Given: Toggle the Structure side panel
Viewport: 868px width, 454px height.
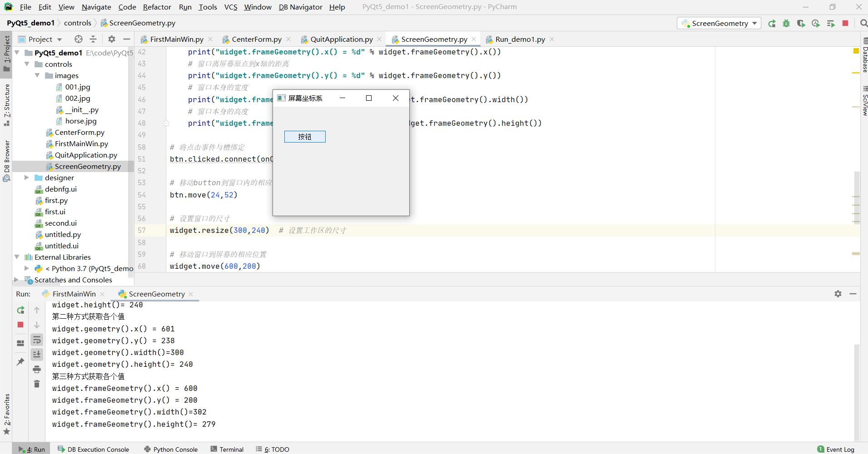Looking at the screenshot, I should (6, 105).
